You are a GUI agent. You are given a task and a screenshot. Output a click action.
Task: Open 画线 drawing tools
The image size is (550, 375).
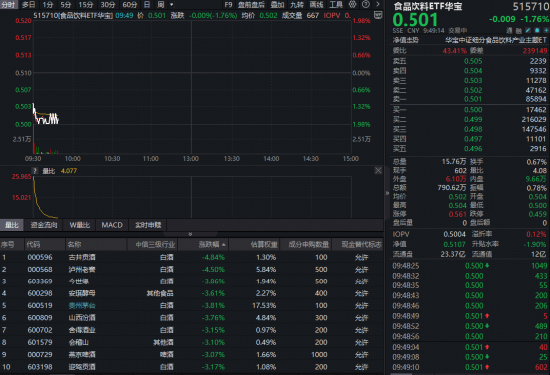316,5
